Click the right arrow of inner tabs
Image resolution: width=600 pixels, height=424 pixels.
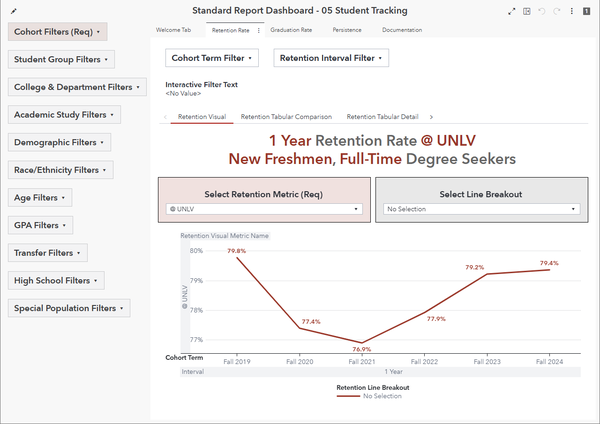tap(431, 117)
